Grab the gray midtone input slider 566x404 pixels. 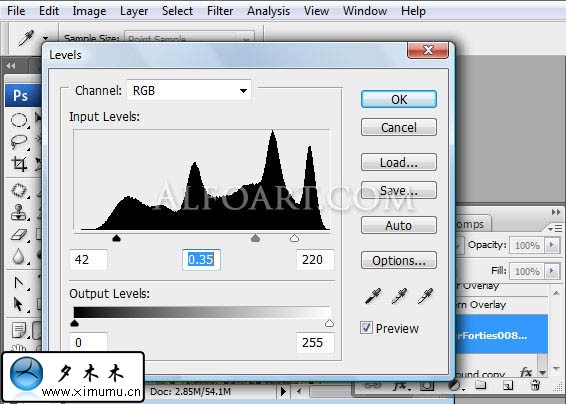(255, 238)
